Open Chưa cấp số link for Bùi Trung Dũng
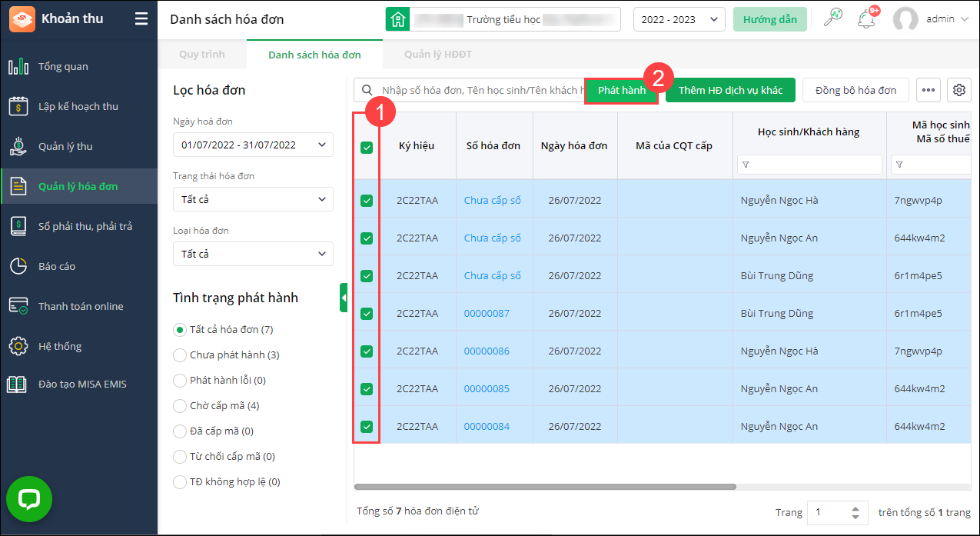Viewport: 980px width, 536px height. tap(493, 276)
